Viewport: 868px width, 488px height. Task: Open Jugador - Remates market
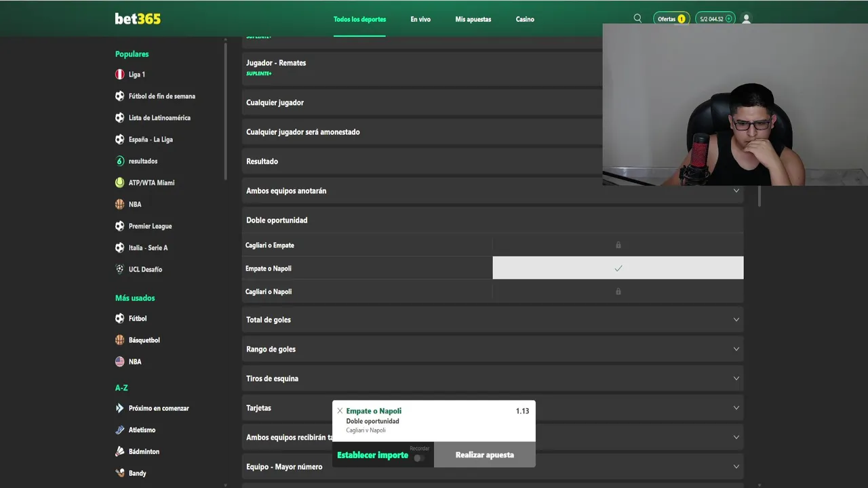click(x=422, y=67)
